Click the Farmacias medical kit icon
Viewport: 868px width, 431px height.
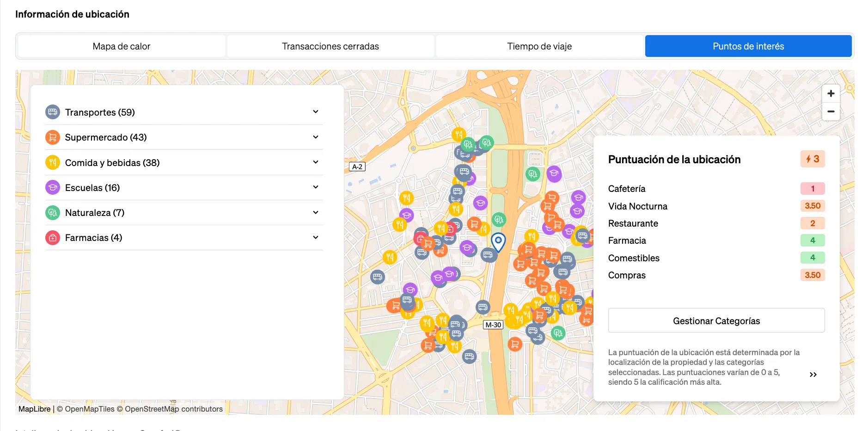(x=53, y=238)
